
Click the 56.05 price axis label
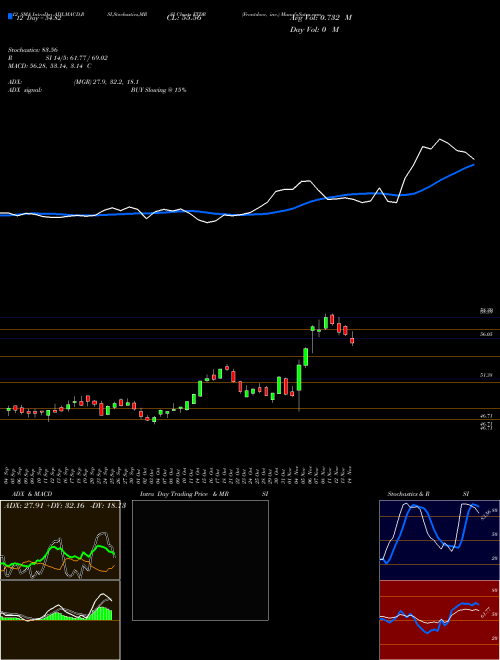click(486, 334)
